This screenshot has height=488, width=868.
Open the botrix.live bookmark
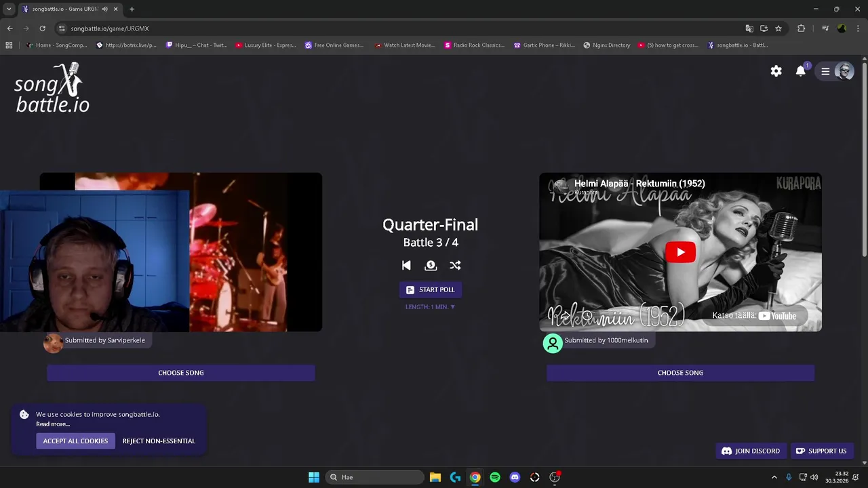pos(127,45)
